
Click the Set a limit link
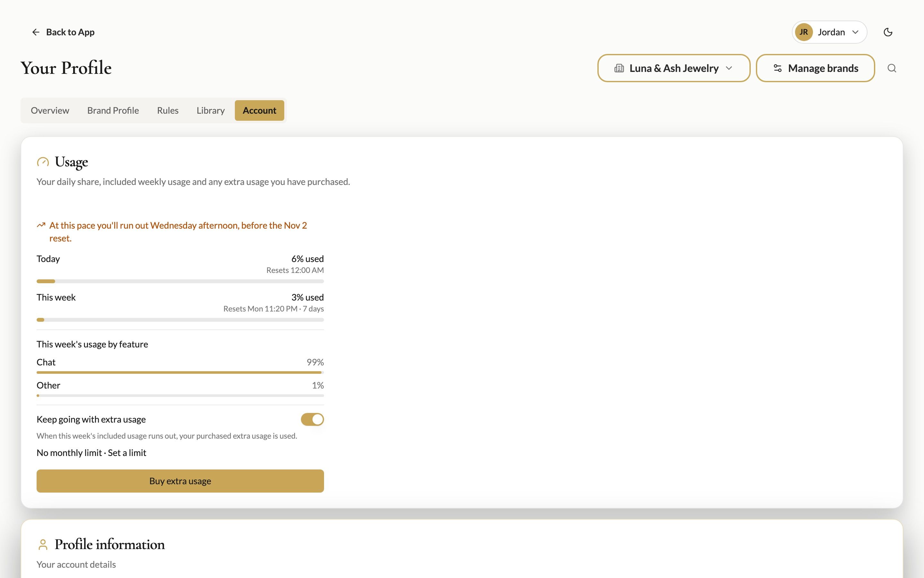pyautogui.click(x=127, y=453)
